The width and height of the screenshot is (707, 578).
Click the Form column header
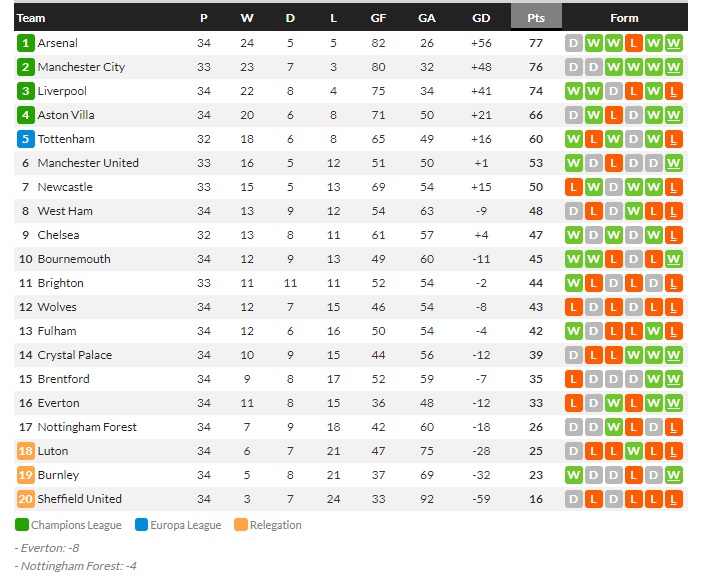pos(624,18)
